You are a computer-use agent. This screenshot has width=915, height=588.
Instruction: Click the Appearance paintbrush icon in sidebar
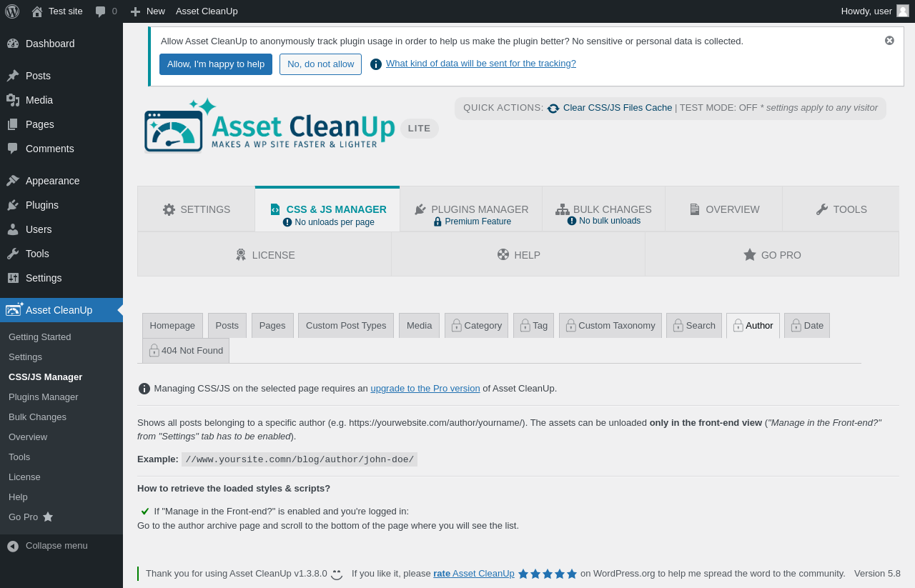click(x=13, y=181)
